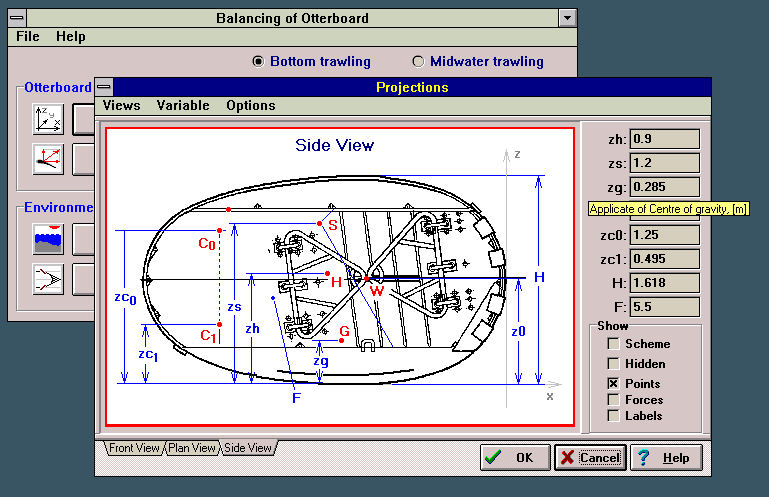Select the Midwater trawling radio button
Image resolution: width=769 pixels, height=497 pixels.
click(x=418, y=61)
